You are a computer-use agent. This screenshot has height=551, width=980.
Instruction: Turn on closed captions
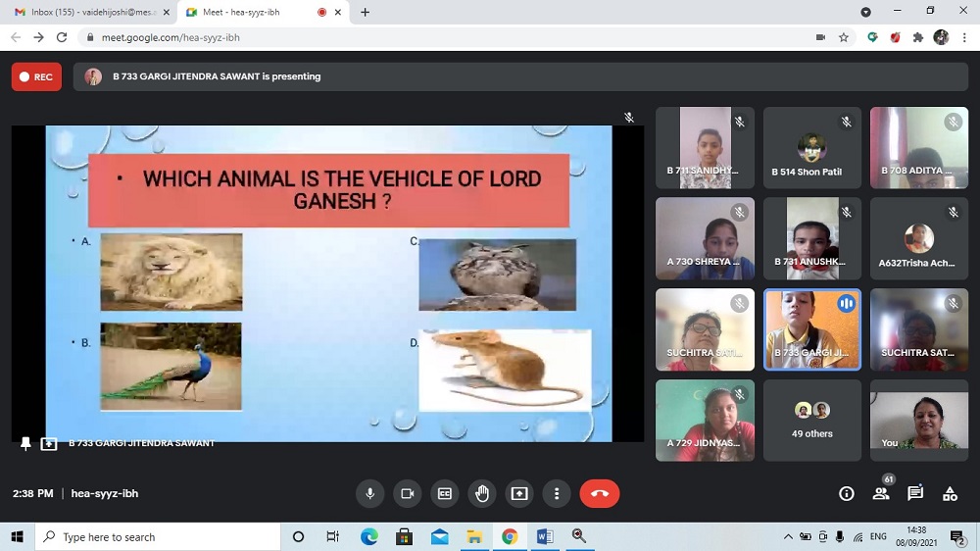[x=444, y=494]
